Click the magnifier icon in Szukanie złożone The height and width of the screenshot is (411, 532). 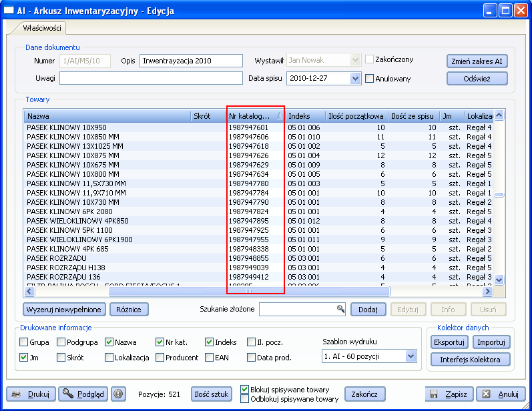pos(340,309)
